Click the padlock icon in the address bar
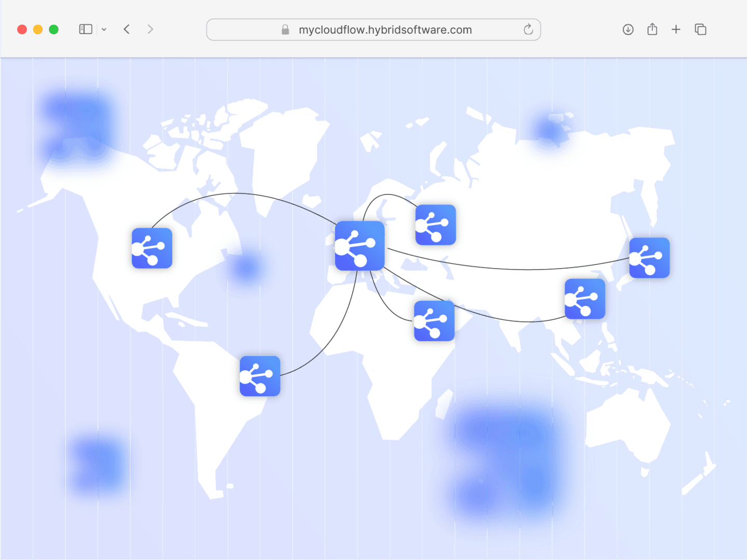Image resolution: width=747 pixels, height=560 pixels. pos(285,30)
